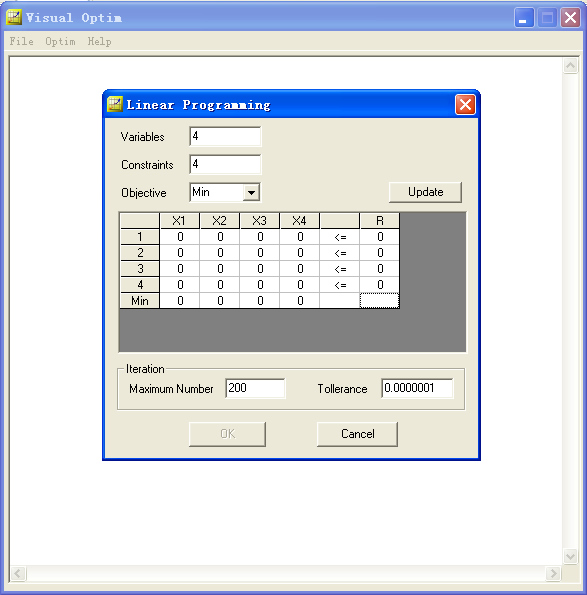Select X2 cell in Min row
The height and width of the screenshot is (595, 587).
220,301
